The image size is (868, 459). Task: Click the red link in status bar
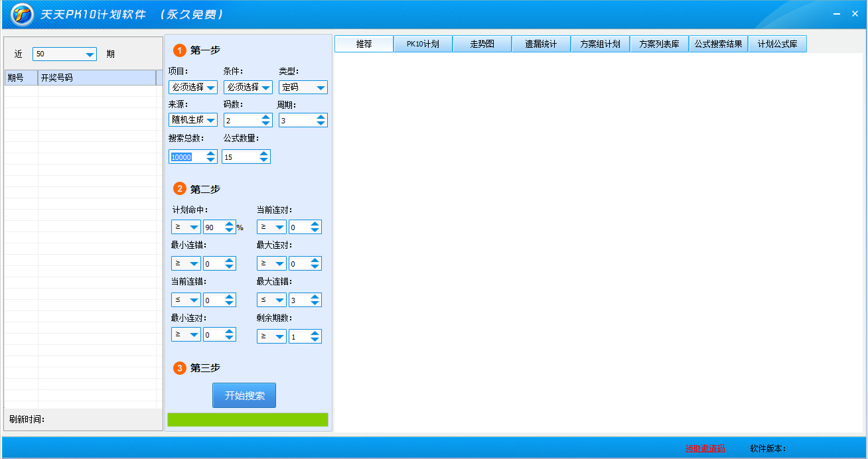pos(705,448)
